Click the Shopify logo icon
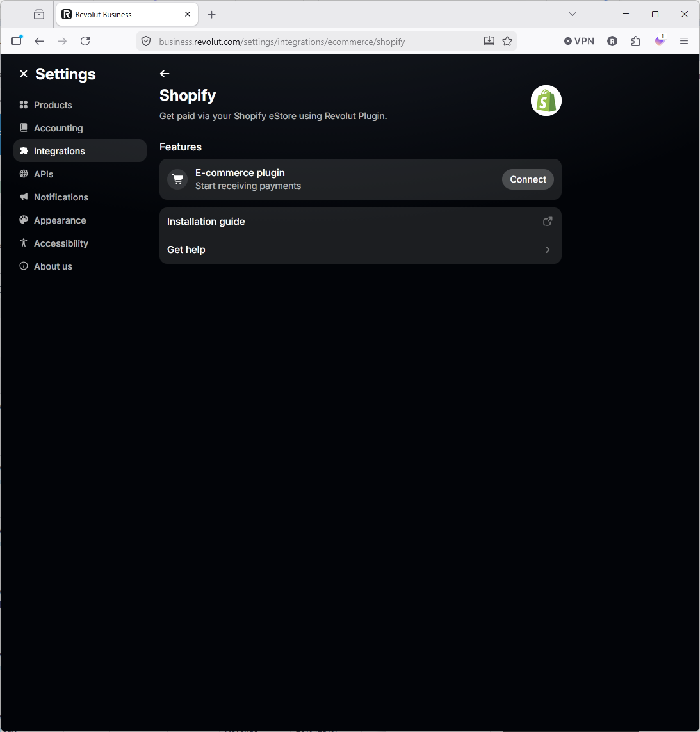The image size is (700, 732). (x=546, y=101)
